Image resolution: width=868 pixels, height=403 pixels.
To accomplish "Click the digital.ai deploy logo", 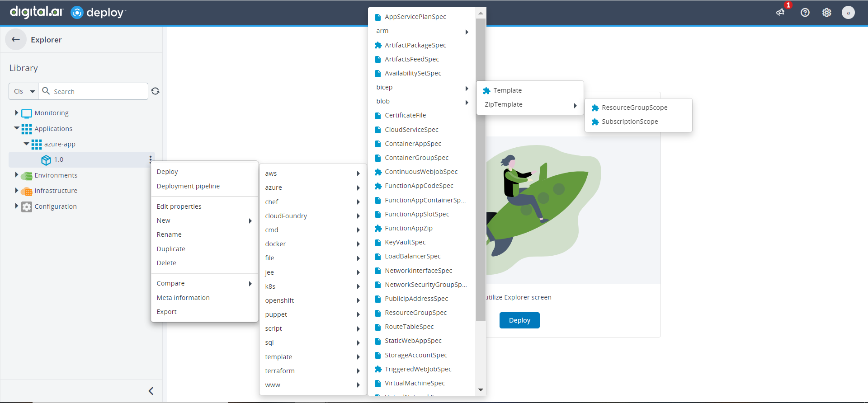I will point(68,12).
